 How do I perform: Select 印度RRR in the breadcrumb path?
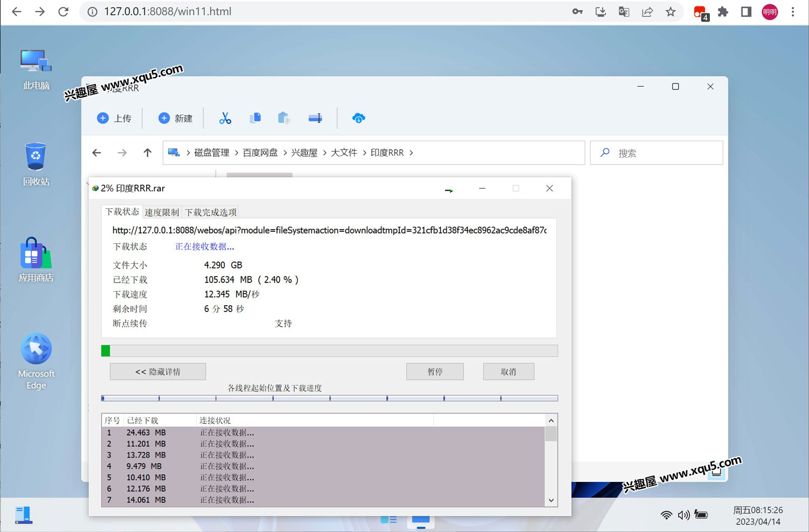[x=387, y=153]
